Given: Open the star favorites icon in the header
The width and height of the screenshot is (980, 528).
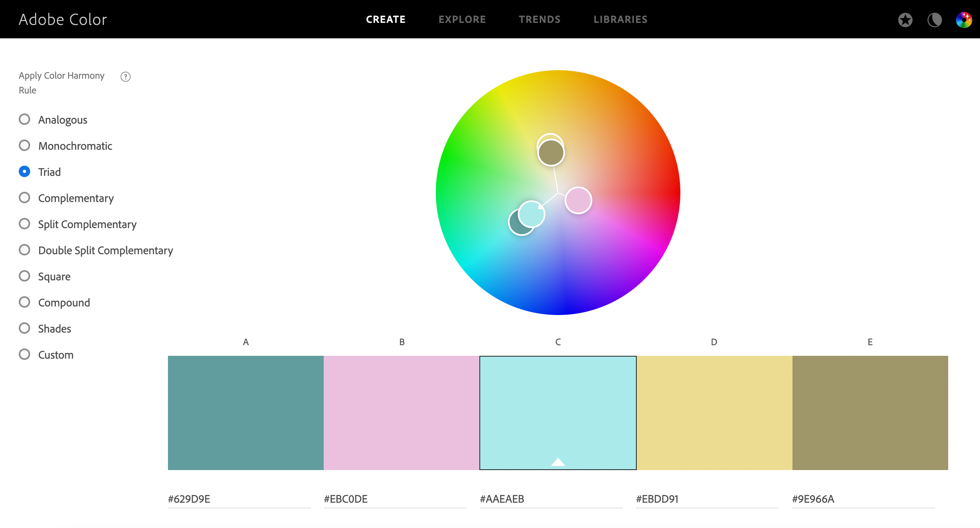Looking at the screenshot, I should coord(905,20).
